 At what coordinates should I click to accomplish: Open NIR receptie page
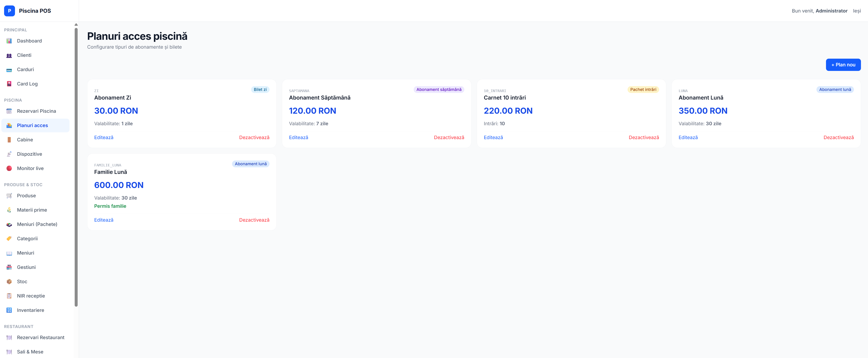tap(35, 296)
